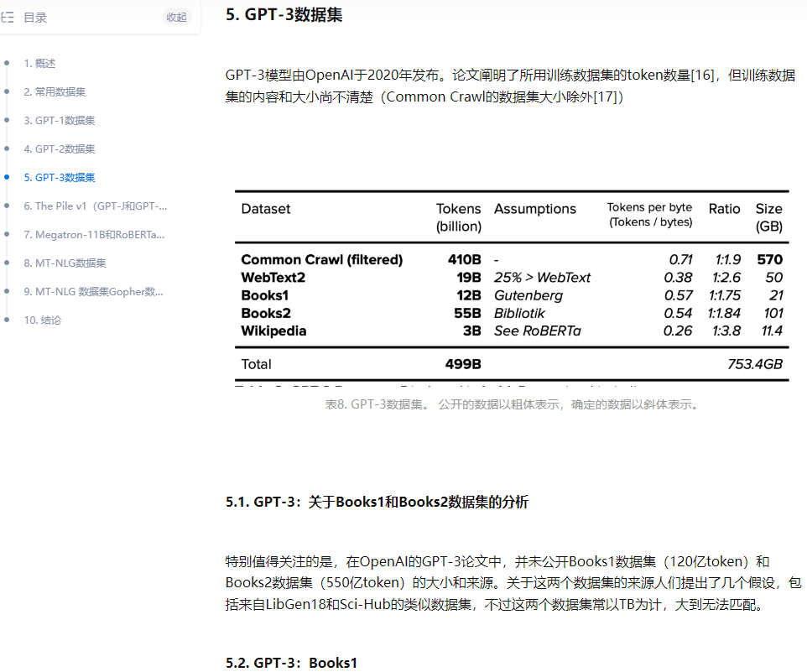Click the Assumptions column header
This screenshot has width=807, height=672.
tap(534, 209)
